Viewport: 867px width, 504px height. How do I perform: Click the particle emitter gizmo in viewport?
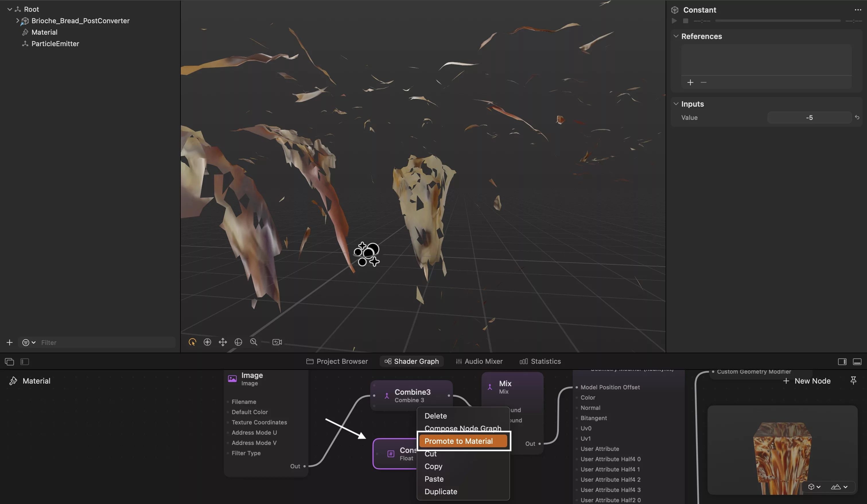tap(367, 254)
